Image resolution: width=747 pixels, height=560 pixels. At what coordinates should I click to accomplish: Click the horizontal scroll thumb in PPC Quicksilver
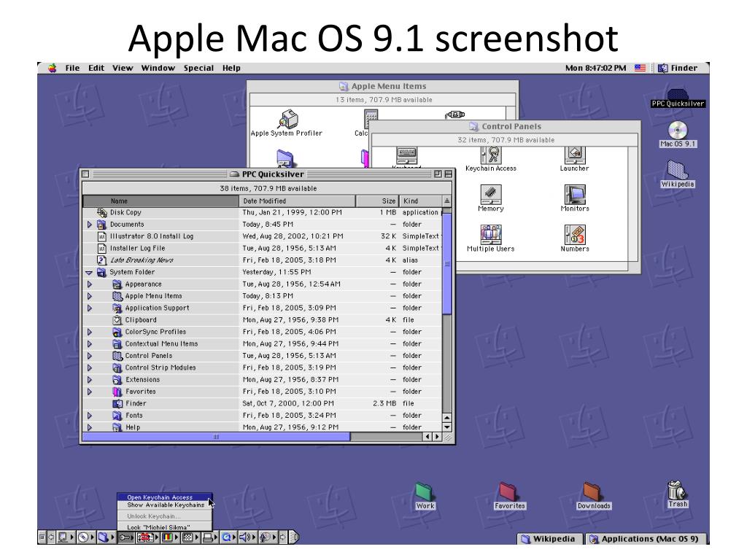tap(216, 437)
